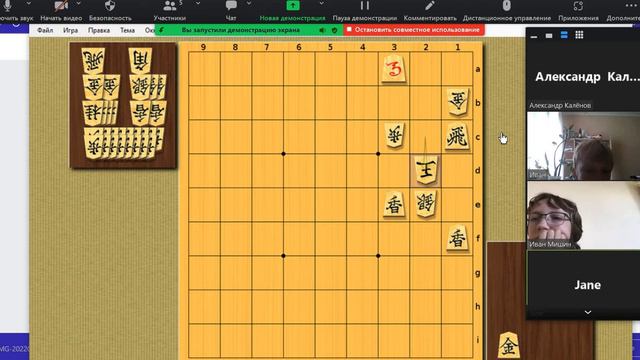Select the red promoted piece on 3a
Image resolution: width=640 pixels, height=360 pixels.
click(394, 69)
